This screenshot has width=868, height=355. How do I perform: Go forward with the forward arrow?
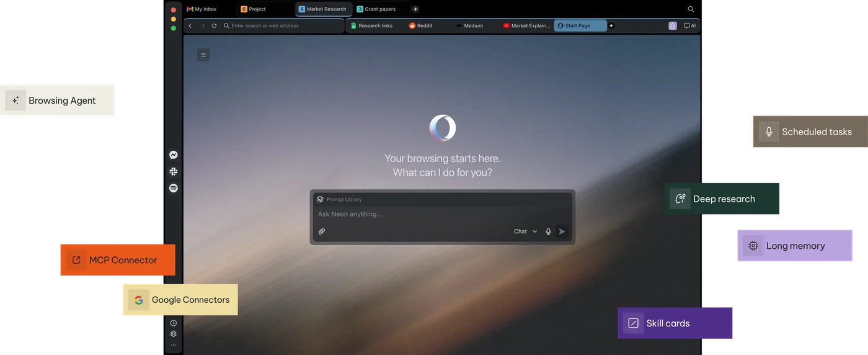coord(203,25)
